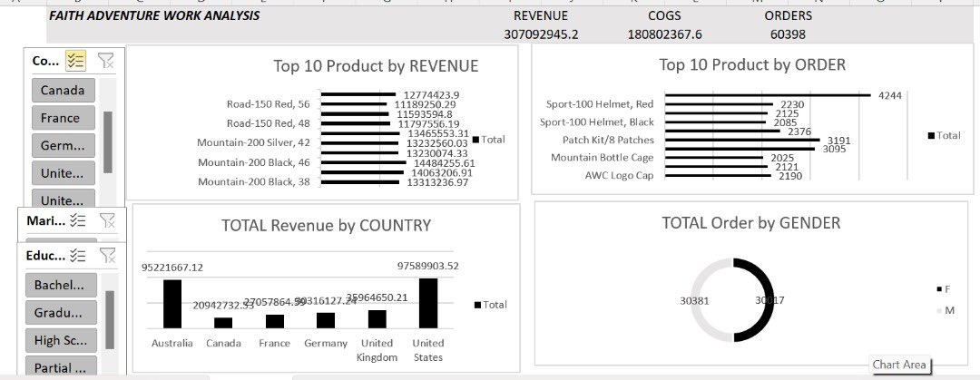The height and width of the screenshot is (380, 980).
Task: Click the Mountain-200 Silver, 42 axis label
Action: click(x=253, y=142)
